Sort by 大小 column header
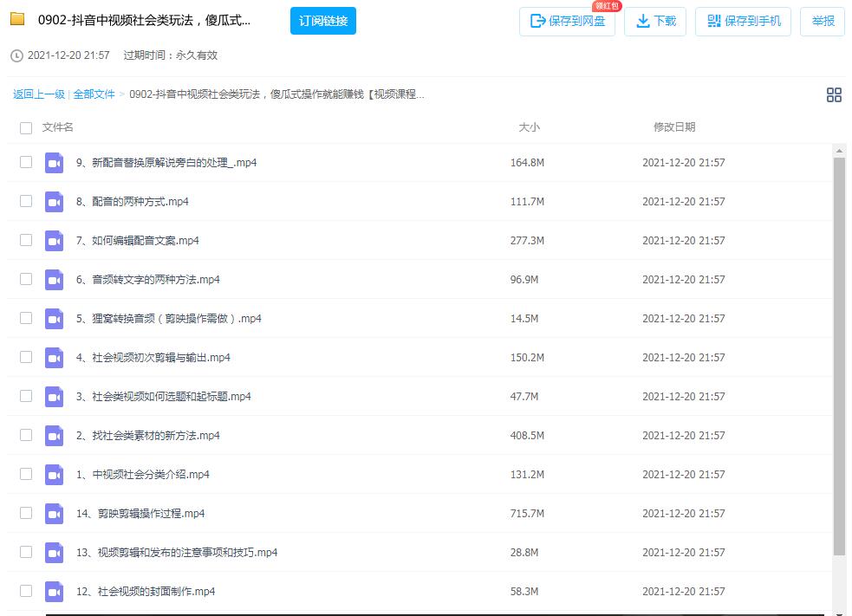This screenshot has width=852, height=616. [529, 127]
